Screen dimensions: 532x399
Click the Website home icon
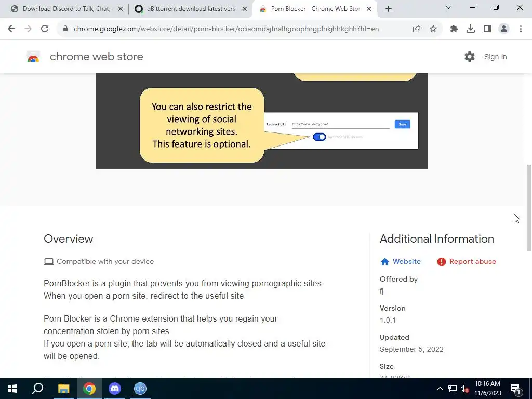[x=385, y=262]
